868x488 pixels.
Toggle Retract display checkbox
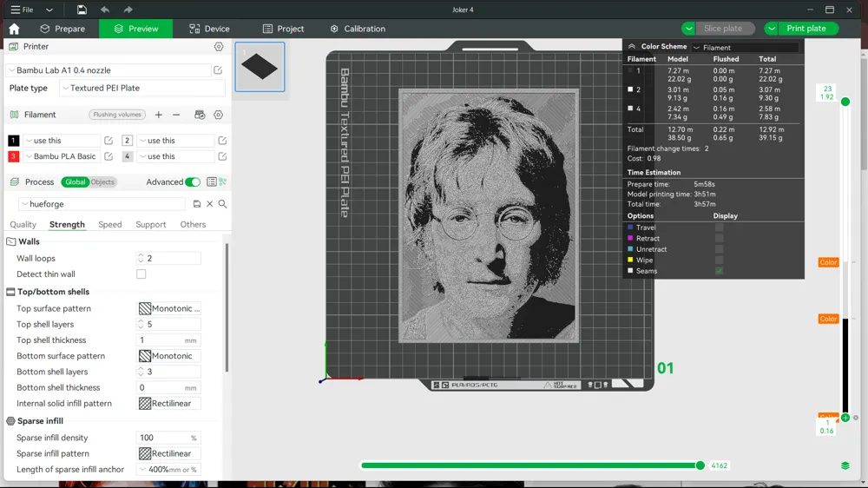point(719,238)
